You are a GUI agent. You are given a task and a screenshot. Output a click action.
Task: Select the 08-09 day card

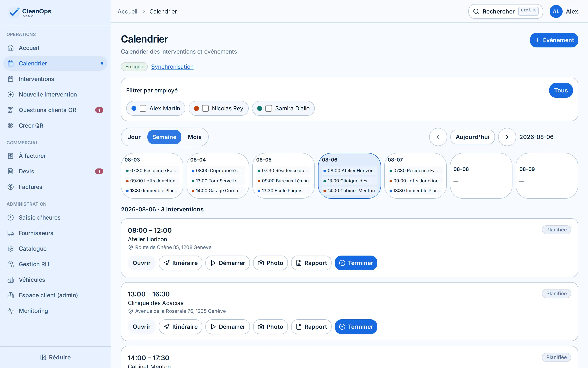[547, 176]
